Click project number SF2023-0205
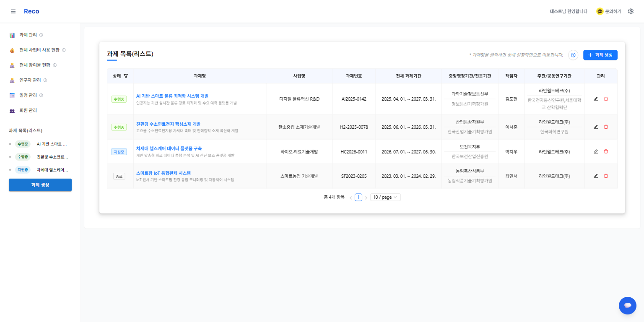This screenshot has height=322, width=644. click(354, 176)
